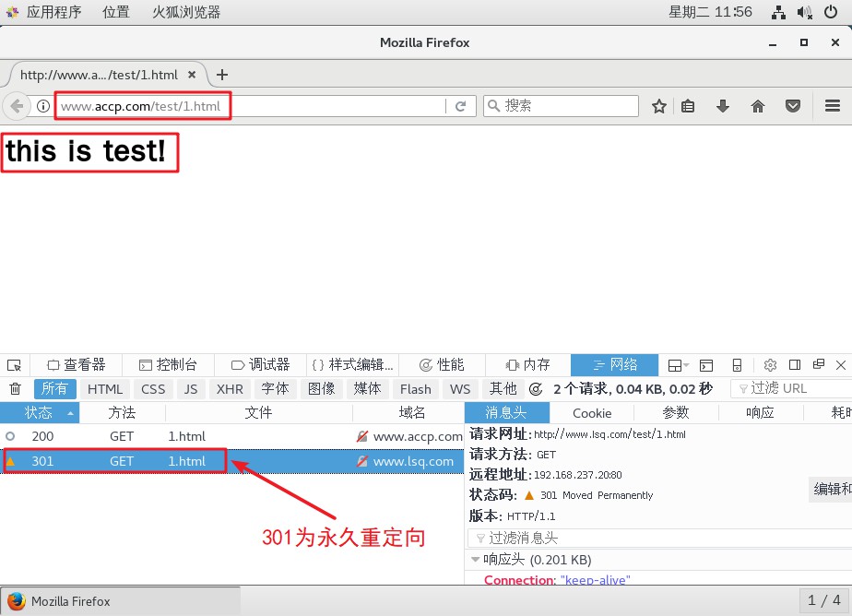852x616 pixels.
Task: Toggle the split console icon
Action: pos(706,365)
